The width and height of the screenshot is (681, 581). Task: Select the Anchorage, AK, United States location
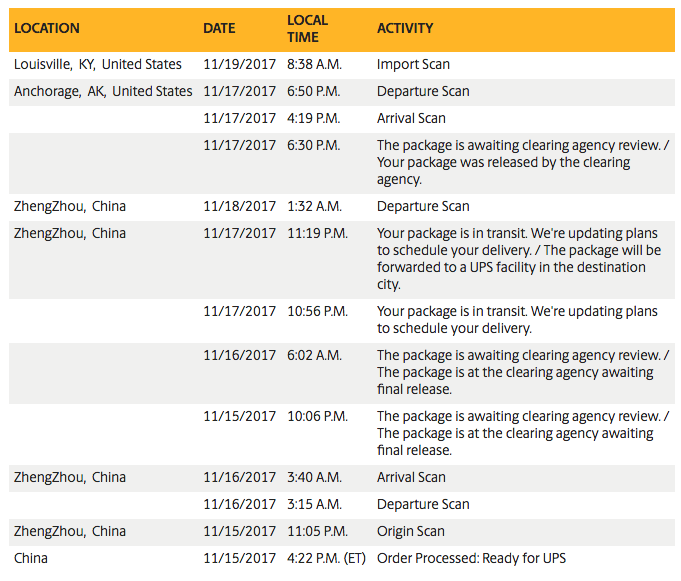pyautogui.click(x=103, y=91)
